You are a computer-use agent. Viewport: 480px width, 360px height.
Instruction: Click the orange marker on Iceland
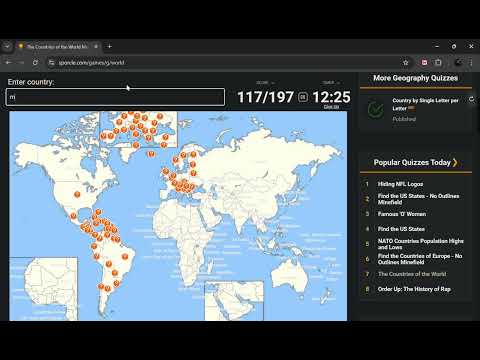coord(151,154)
